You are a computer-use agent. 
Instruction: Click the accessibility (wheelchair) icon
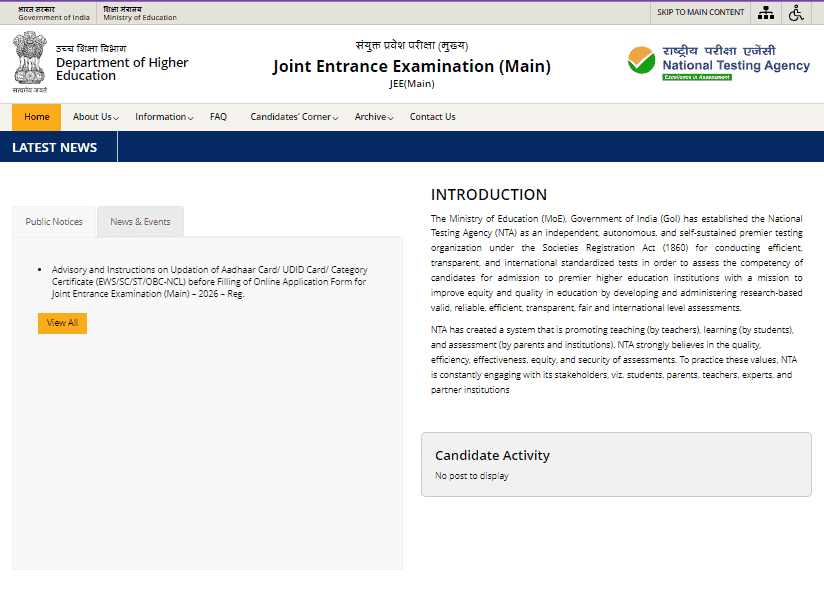pyautogui.click(x=795, y=12)
